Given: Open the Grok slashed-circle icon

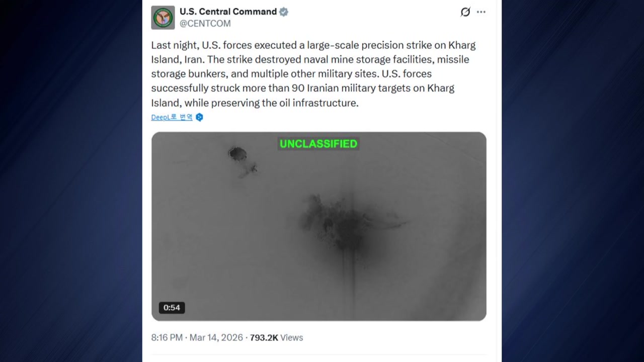Looking at the screenshot, I should click(x=465, y=12).
